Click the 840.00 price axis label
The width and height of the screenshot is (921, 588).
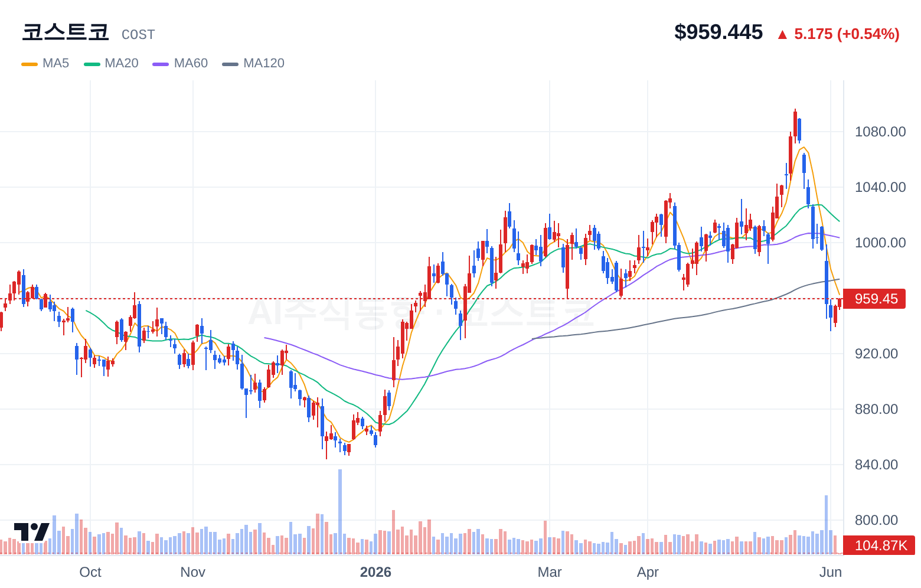click(876, 465)
